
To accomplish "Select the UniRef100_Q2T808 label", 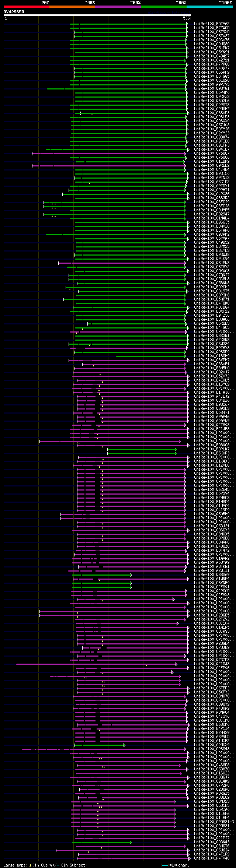I will [212, 425].
